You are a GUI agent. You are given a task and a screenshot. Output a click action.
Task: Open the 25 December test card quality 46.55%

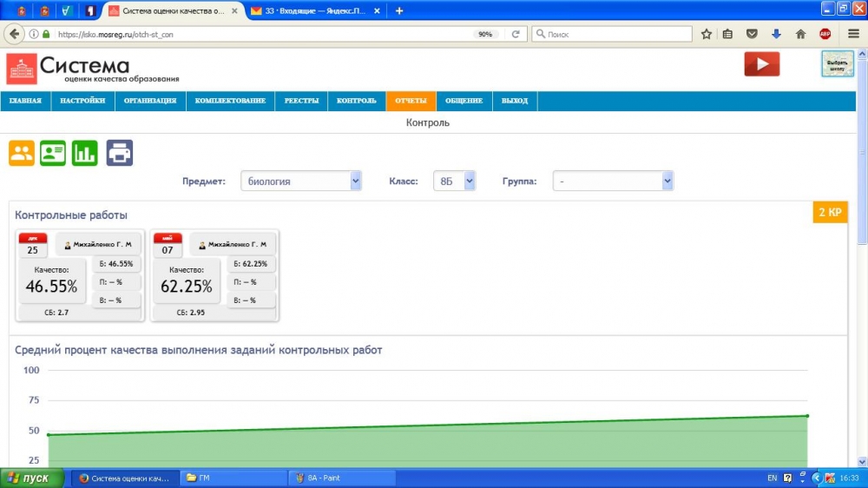(x=80, y=276)
